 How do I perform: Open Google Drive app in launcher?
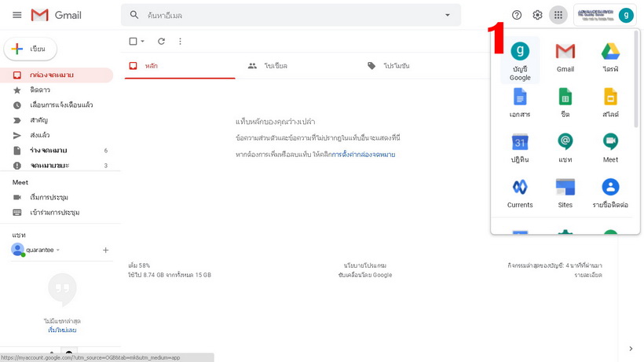(x=610, y=57)
